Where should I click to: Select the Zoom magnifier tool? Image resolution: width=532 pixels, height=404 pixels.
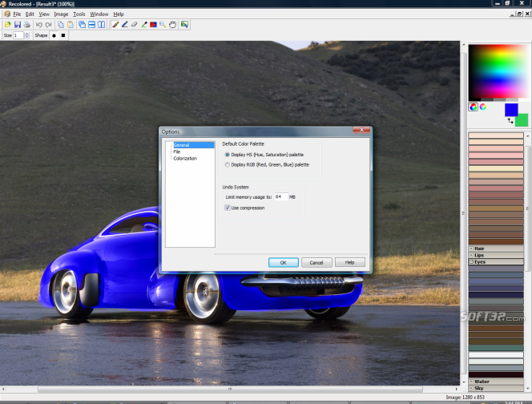click(163, 24)
